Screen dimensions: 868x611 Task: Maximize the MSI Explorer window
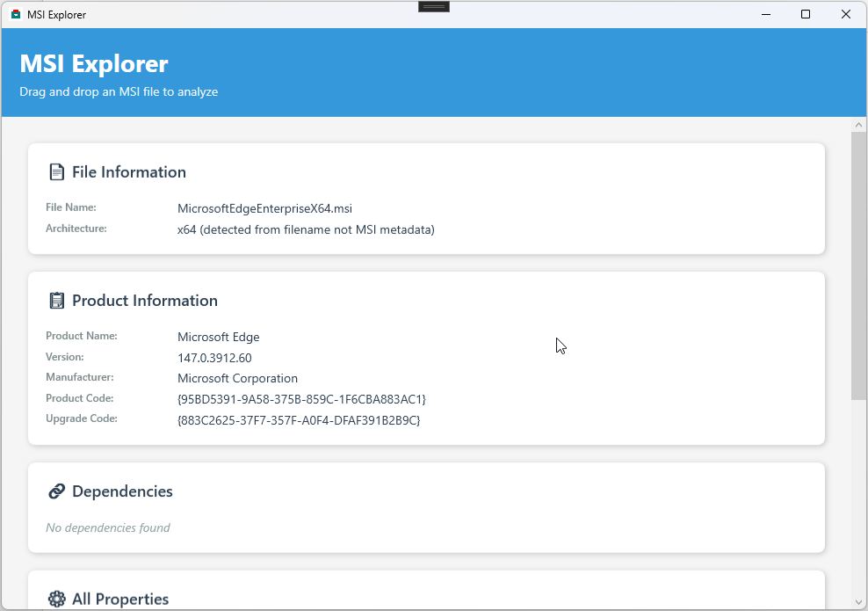tap(806, 14)
